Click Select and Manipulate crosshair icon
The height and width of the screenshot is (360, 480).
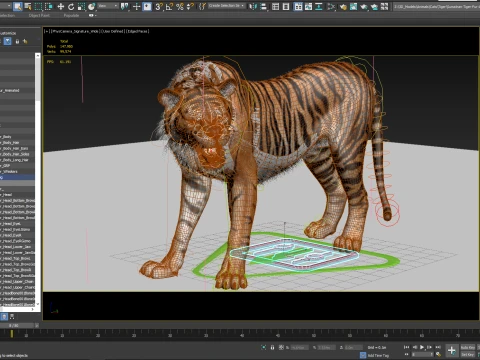coord(136,6)
